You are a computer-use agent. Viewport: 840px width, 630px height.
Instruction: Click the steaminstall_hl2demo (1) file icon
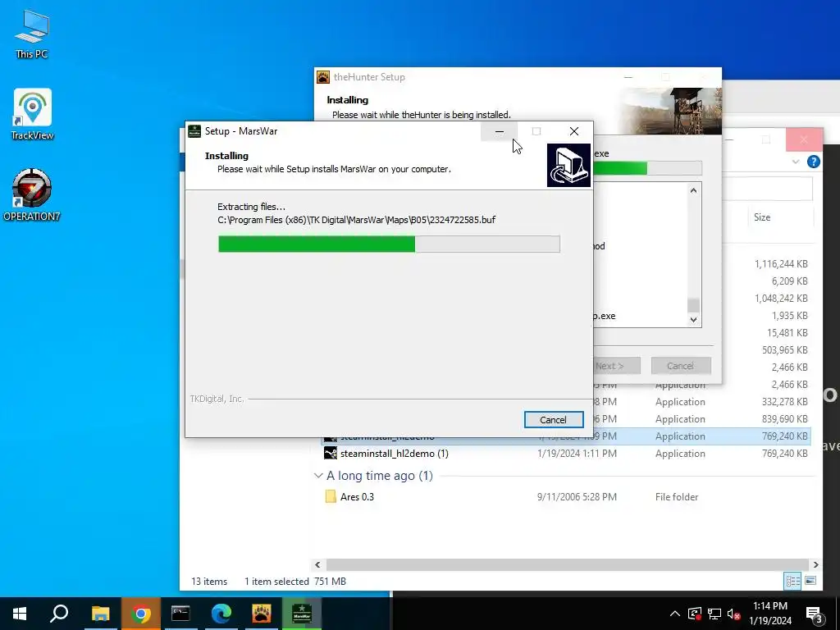coord(331,453)
